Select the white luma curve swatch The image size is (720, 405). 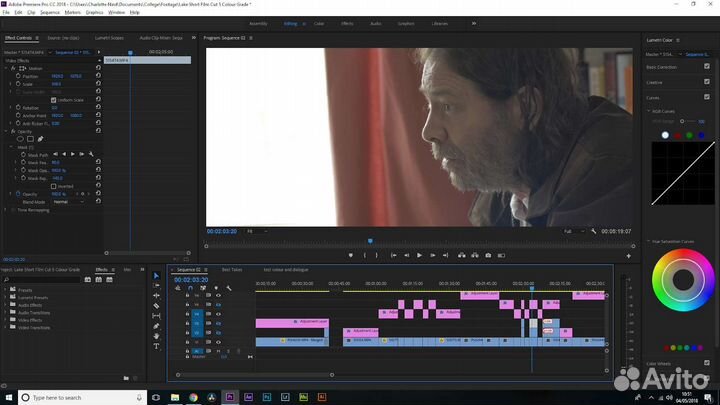point(665,135)
